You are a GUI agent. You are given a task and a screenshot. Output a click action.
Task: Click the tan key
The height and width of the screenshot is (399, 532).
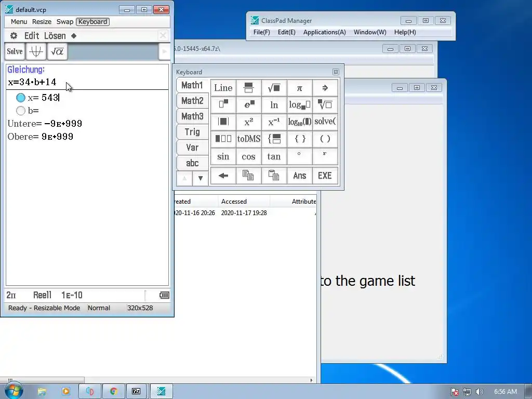point(274,156)
